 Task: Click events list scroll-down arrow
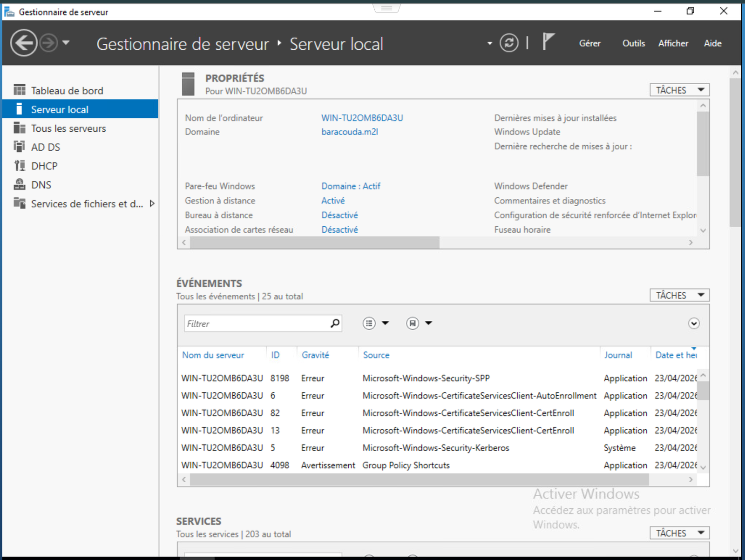point(703,467)
